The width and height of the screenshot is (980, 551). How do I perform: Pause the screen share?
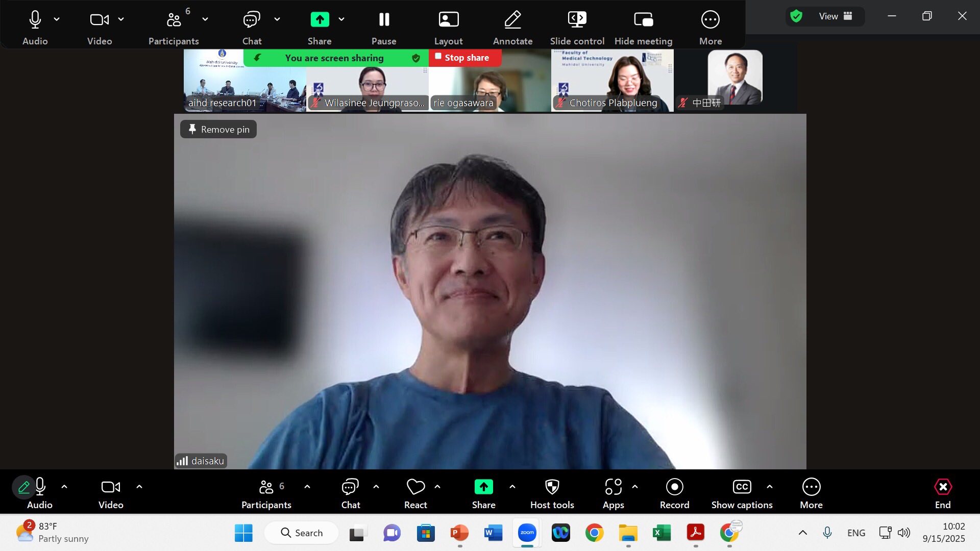[x=384, y=20]
